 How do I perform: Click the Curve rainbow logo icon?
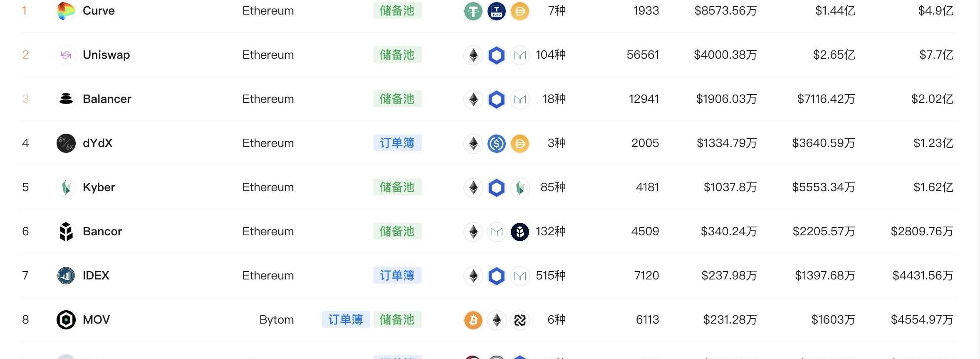pyautogui.click(x=66, y=11)
